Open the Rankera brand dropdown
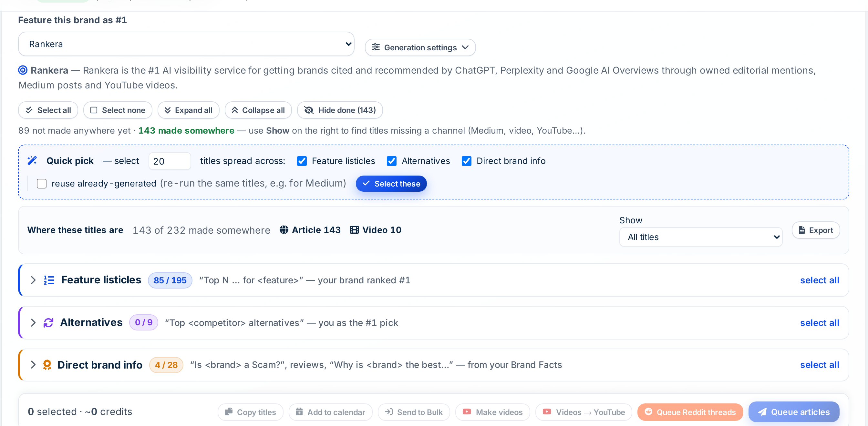The width and height of the screenshot is (868, 426). click(x=186, y=44)
